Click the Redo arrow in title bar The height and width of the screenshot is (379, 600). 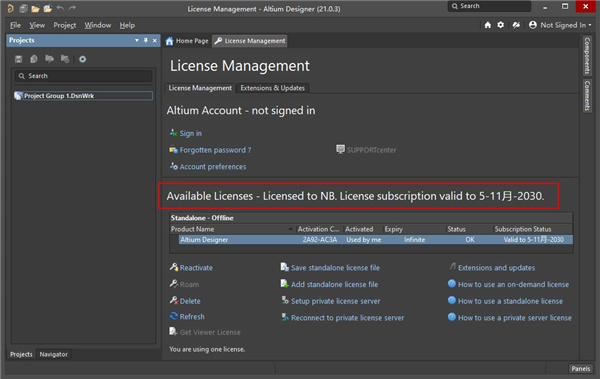pyautogui.click(x=72, y=8)
